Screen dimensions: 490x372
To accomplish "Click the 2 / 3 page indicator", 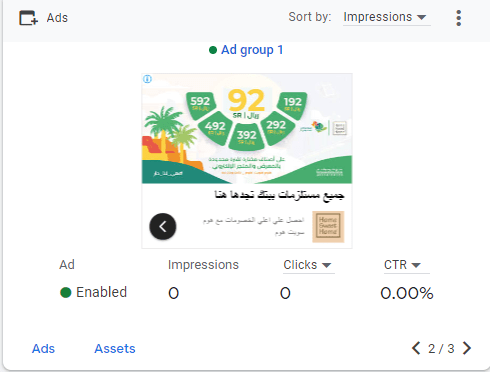I will click(x=441, y=349).
